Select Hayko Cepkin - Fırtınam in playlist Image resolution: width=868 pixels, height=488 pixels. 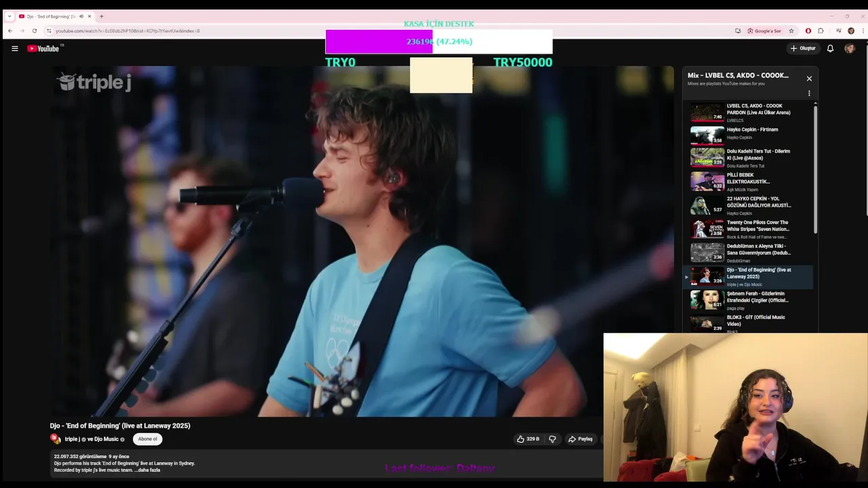coord(749,135)
